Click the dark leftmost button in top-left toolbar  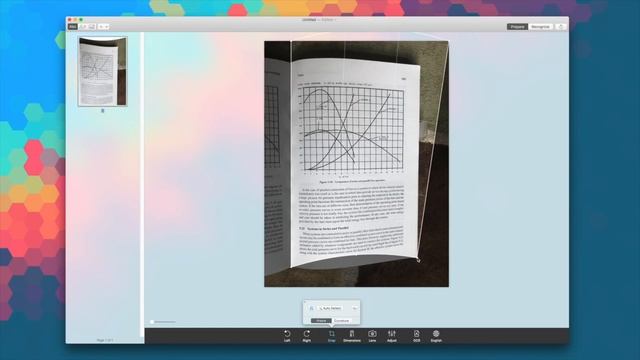(x=73, y=27)
